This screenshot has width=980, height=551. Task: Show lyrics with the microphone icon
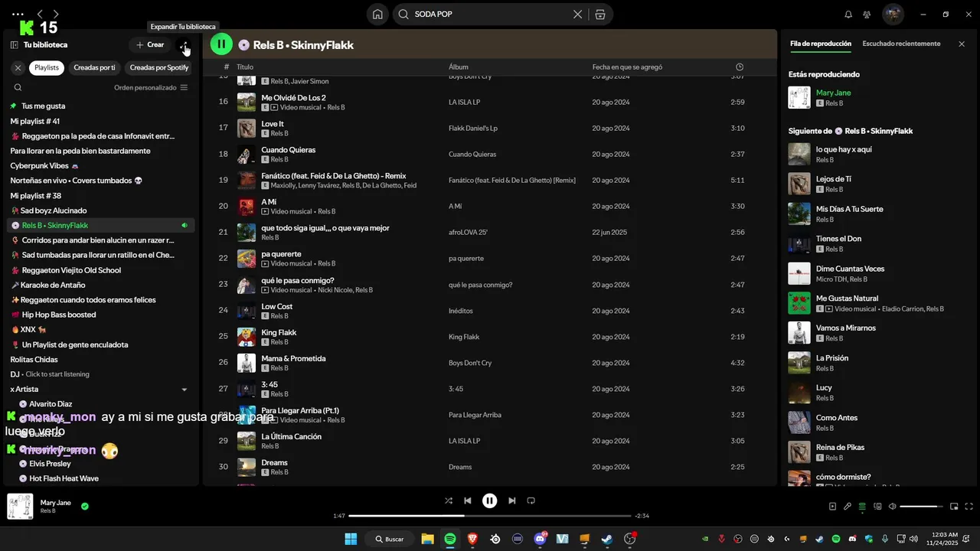click(x=848, y=506)
